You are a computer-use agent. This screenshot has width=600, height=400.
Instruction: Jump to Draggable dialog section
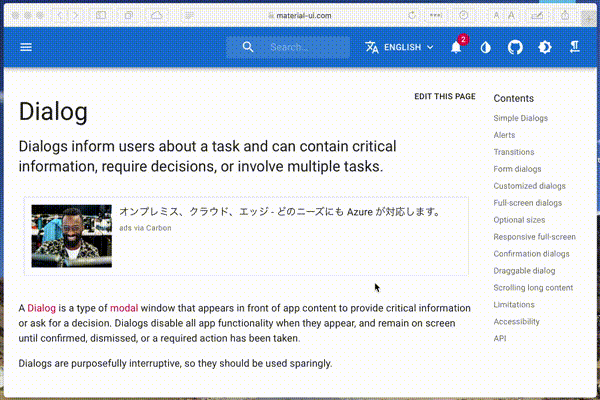524,271
